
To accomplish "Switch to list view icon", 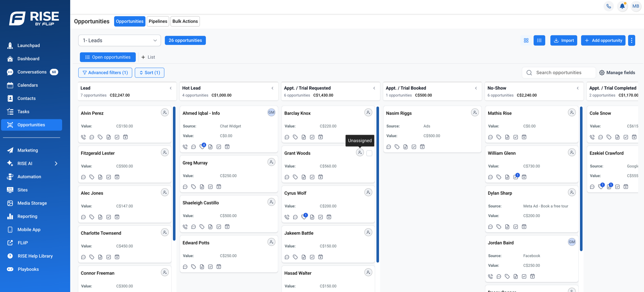I will coord(539,41).
